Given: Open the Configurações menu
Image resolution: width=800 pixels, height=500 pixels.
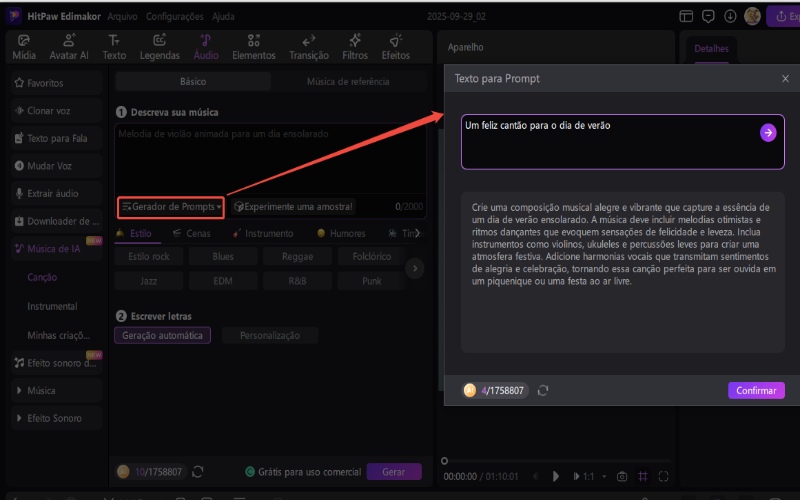Looking at the screenshot, I should (174, 16).
